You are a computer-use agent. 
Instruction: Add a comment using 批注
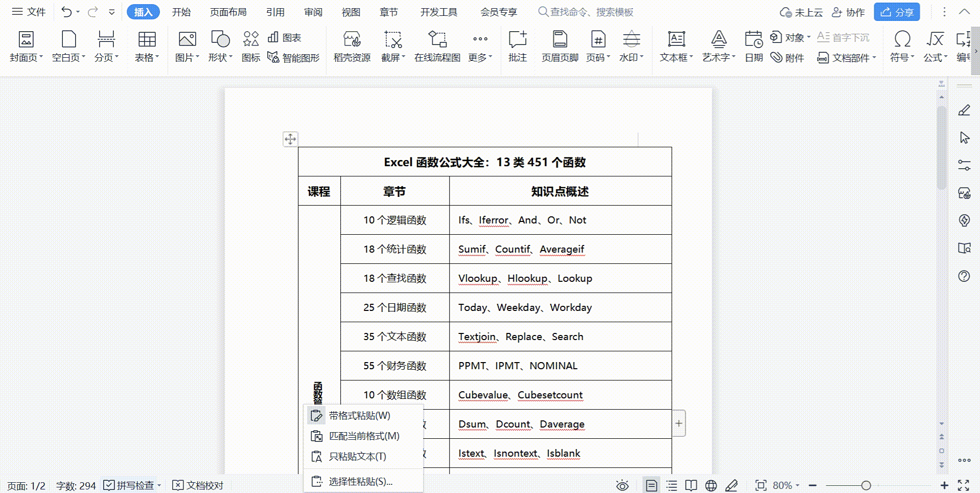(517, 45)
